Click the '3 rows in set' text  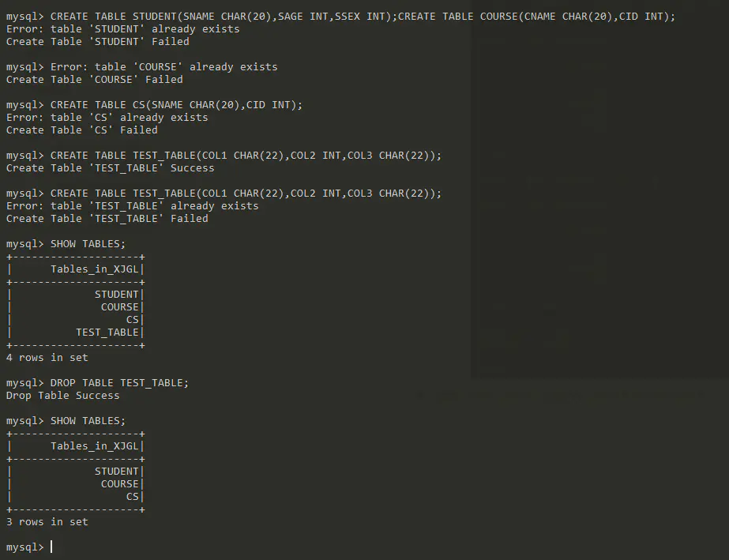[47, 522]
